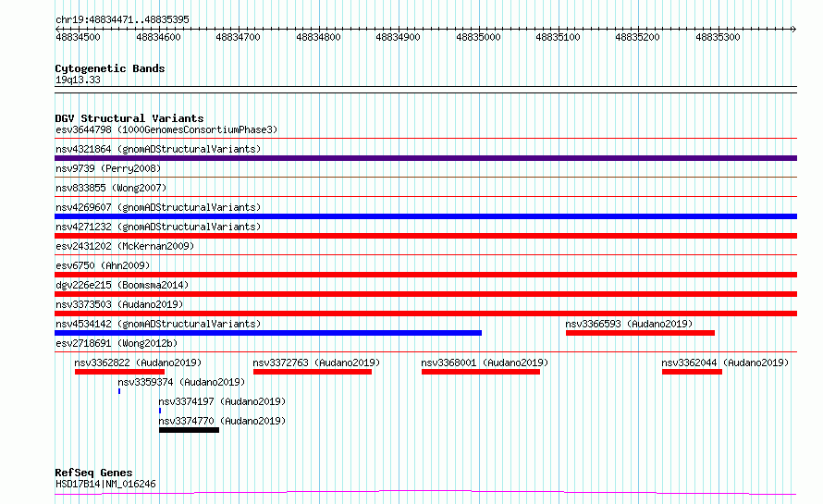Click the blue nsv4534142 variant bar
This screenshot has width=823, height=504.
tap(268, 333)
